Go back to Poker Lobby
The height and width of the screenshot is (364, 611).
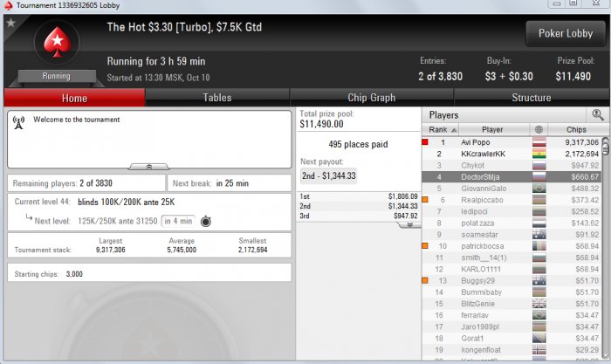(566, 33)
